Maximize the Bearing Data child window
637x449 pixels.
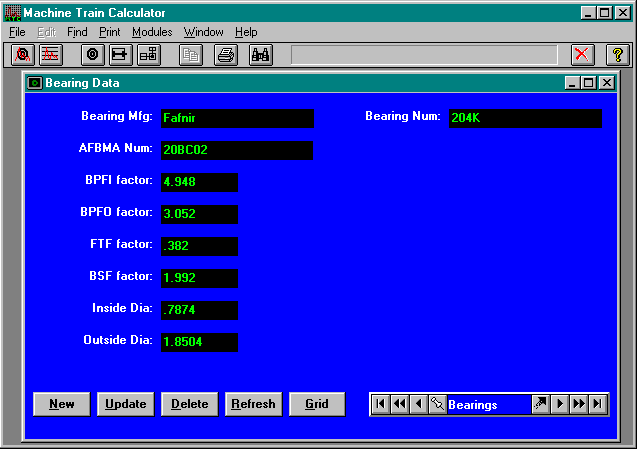pos(588,83)
